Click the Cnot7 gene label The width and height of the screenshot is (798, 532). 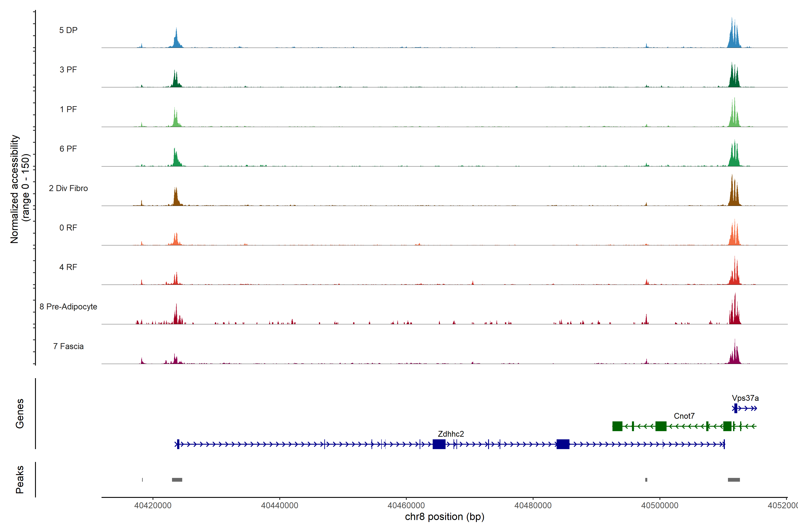(x=684, y=416)
